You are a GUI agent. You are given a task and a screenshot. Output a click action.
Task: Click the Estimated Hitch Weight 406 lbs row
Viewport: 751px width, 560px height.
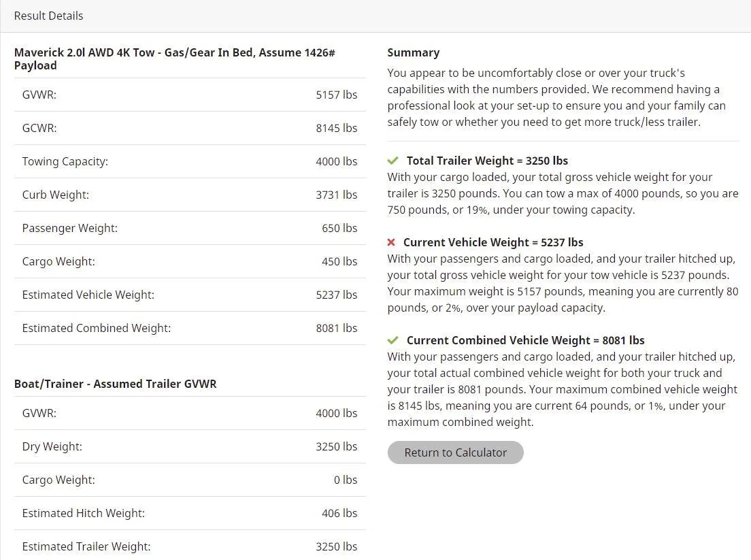(x=190, y=513)
